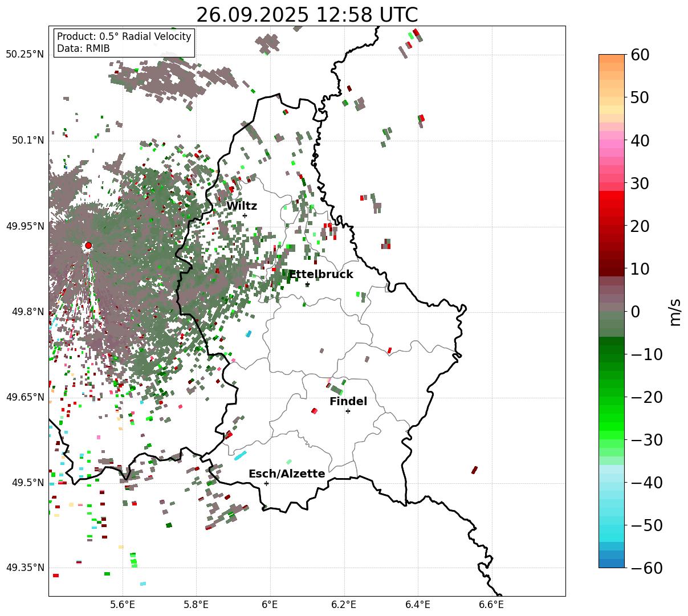Screen dimensions: 688x616
Task: Click the 50.1°N latitude label
Action: tap(27, 140)
